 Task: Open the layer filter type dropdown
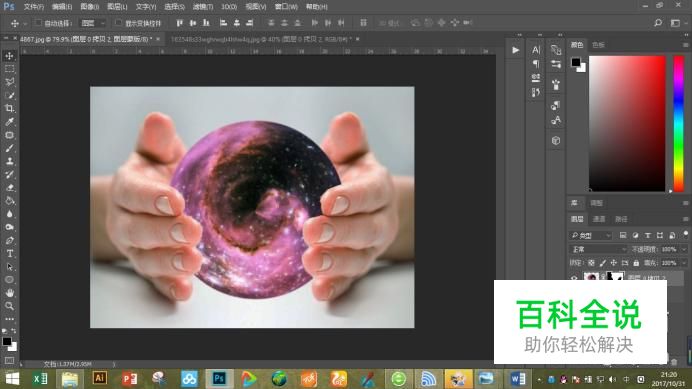[591, 235]
